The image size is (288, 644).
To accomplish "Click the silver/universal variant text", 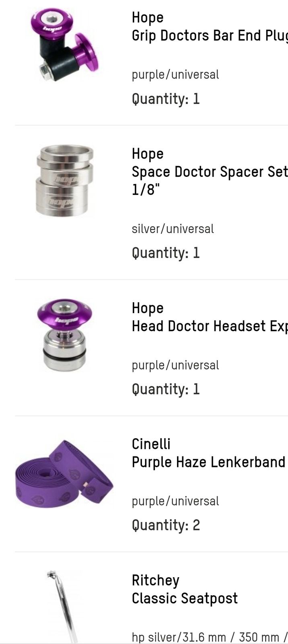I will tap(173, 229).
